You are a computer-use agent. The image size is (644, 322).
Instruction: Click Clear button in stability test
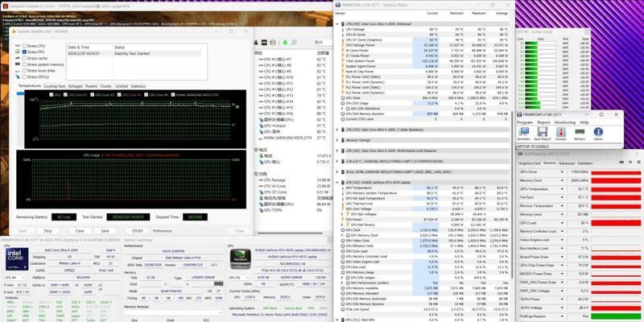(x=80, y=231)
